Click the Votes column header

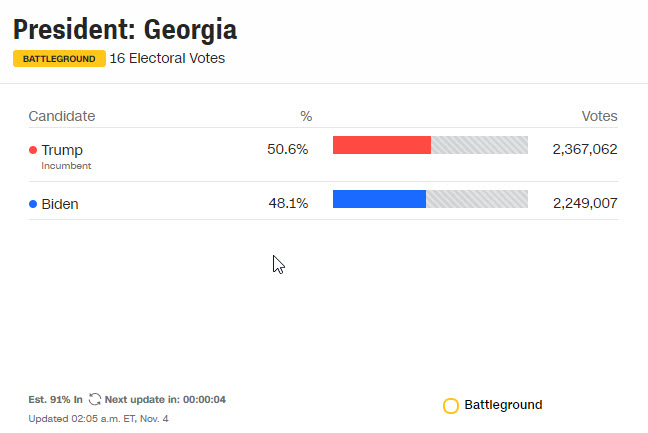coord(599,116)
